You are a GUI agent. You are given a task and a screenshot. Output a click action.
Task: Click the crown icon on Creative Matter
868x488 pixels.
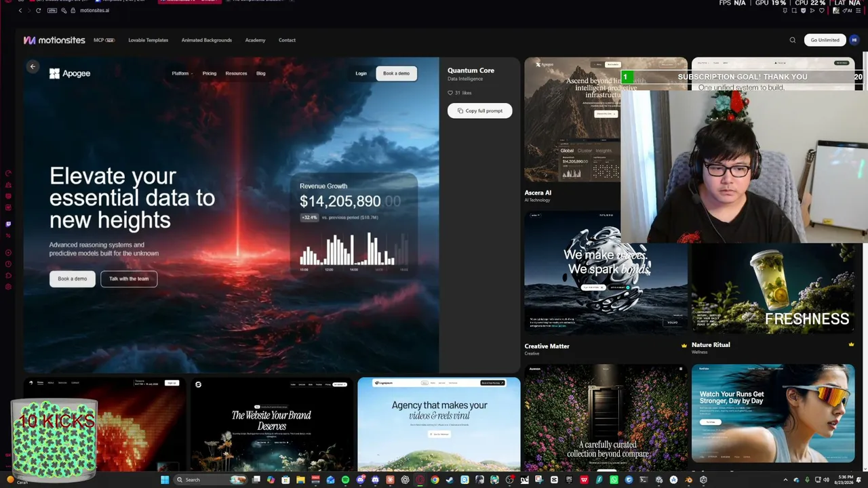click(x=684, y=346)
